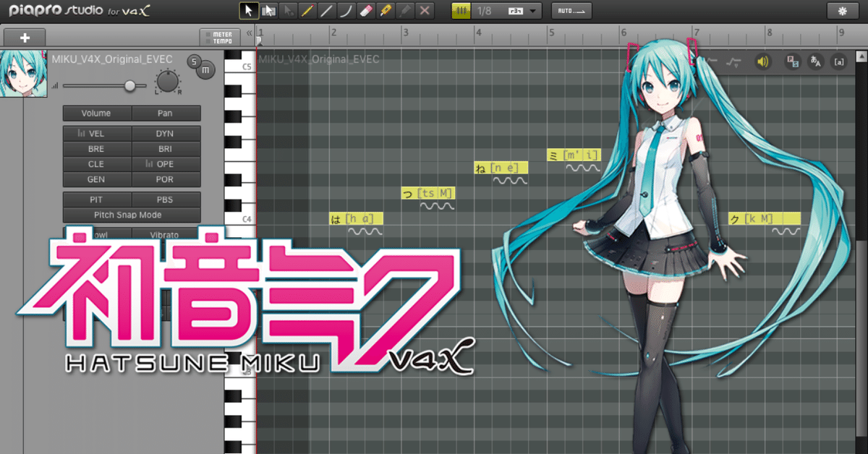Collapse the track panel with double chevron
Image resolution: width=868 pixels, height=454 pixels.
(x=250, y=33)
